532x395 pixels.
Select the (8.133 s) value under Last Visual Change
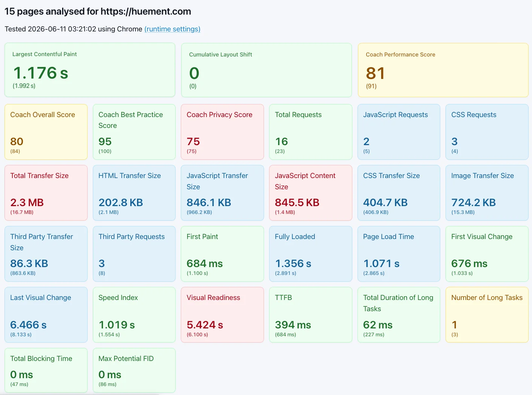click(x=21, y=334)
